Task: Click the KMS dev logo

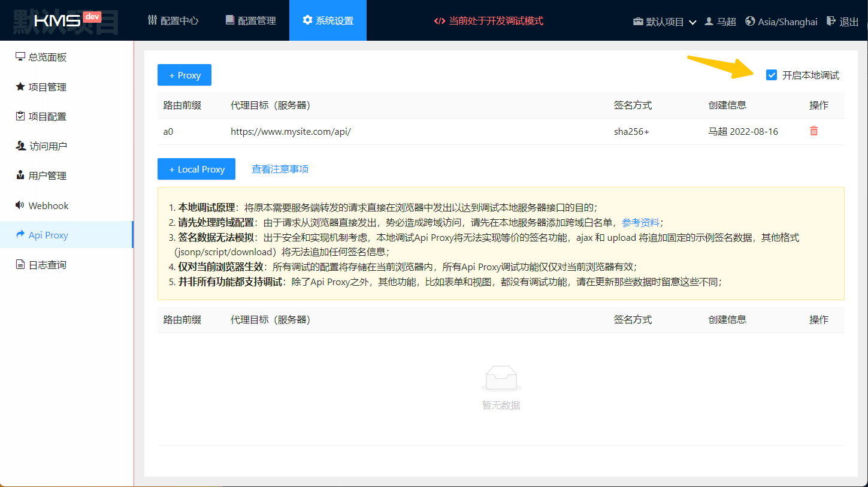Action: tap(66, 21)
